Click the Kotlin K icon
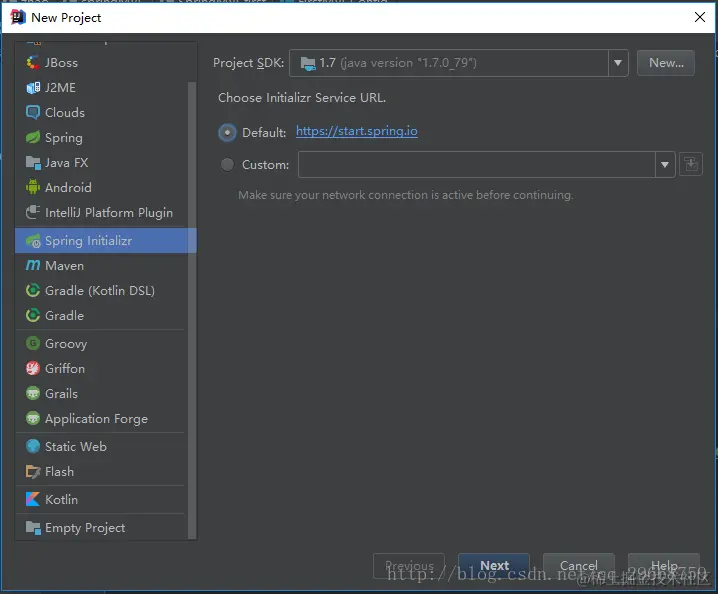Image resolution: width=718 pixels, height=594 pixels. [33, 499]
